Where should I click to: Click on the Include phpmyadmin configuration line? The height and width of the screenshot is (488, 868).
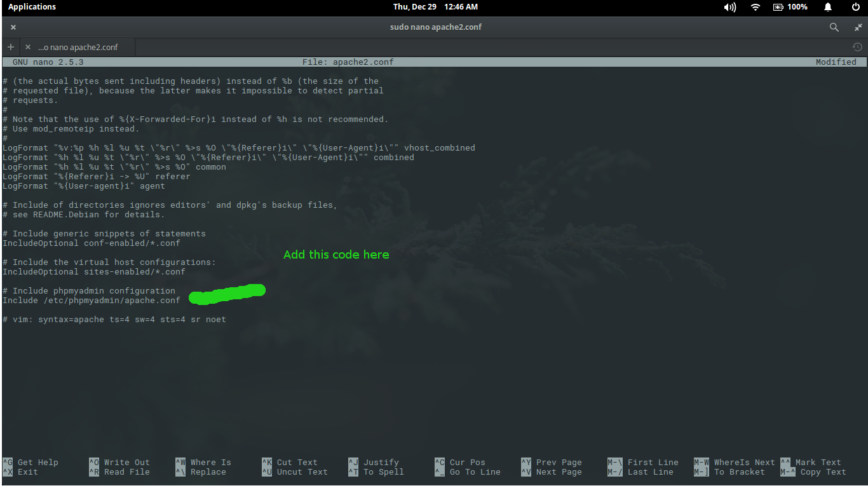tap(88, 290)
